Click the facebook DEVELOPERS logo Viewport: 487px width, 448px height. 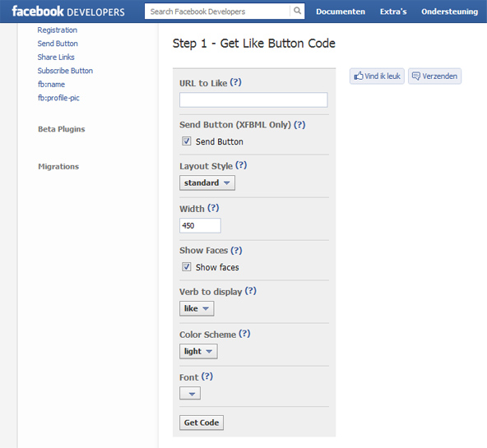coord(68,12)
